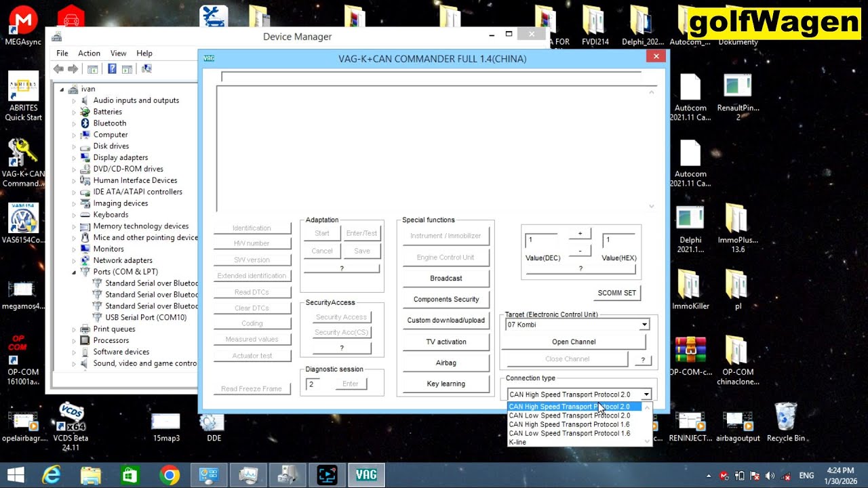Open File menu in Device Manager
Screen dimensions: 868x488
(x=62, y=53)
